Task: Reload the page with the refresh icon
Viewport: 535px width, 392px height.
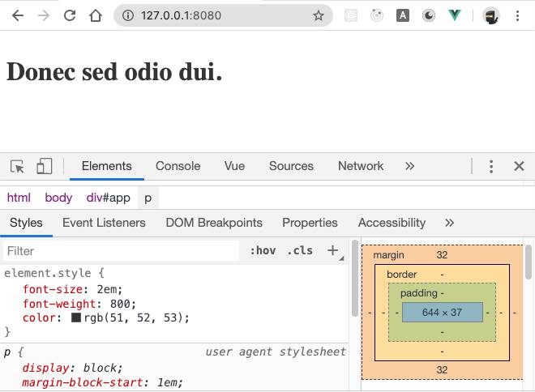Action: point(70,15)
